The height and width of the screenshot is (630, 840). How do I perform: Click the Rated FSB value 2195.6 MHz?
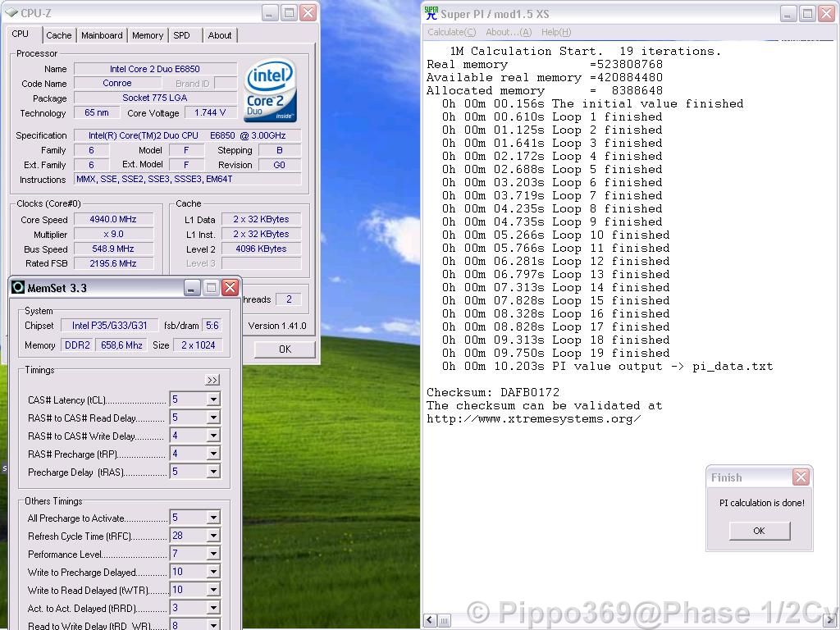[x=113, y=263]
